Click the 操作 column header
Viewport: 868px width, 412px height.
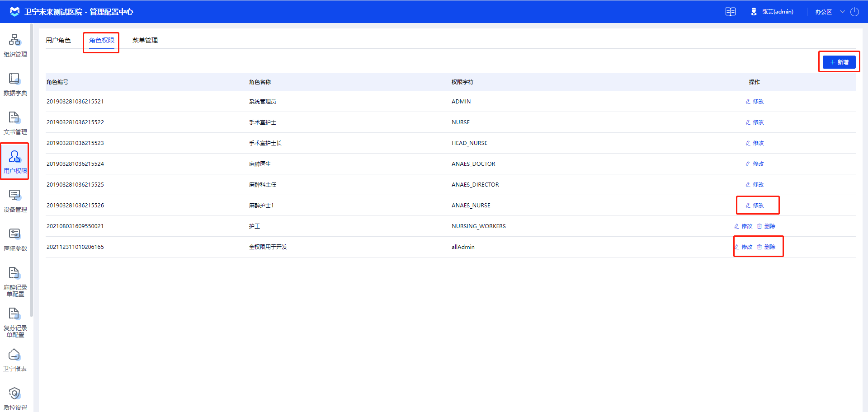[755, 82]
